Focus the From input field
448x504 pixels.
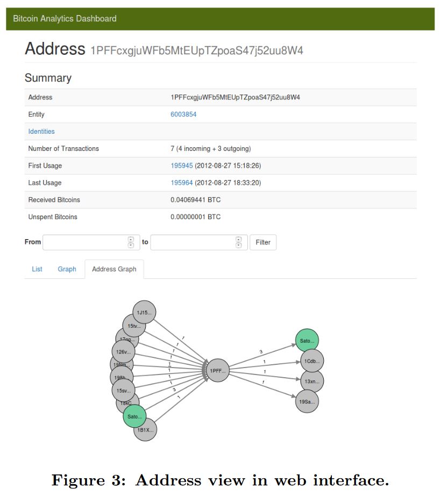click(x=91, y=242)
